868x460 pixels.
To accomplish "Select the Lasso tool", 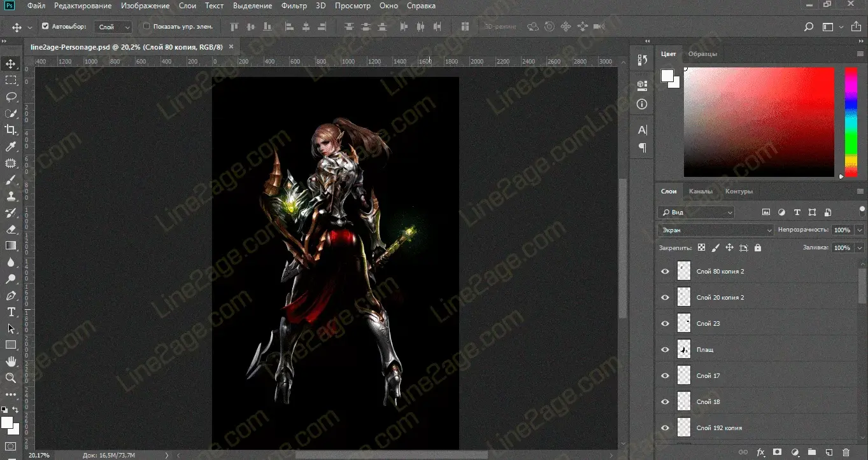I will tap(11, 97).
